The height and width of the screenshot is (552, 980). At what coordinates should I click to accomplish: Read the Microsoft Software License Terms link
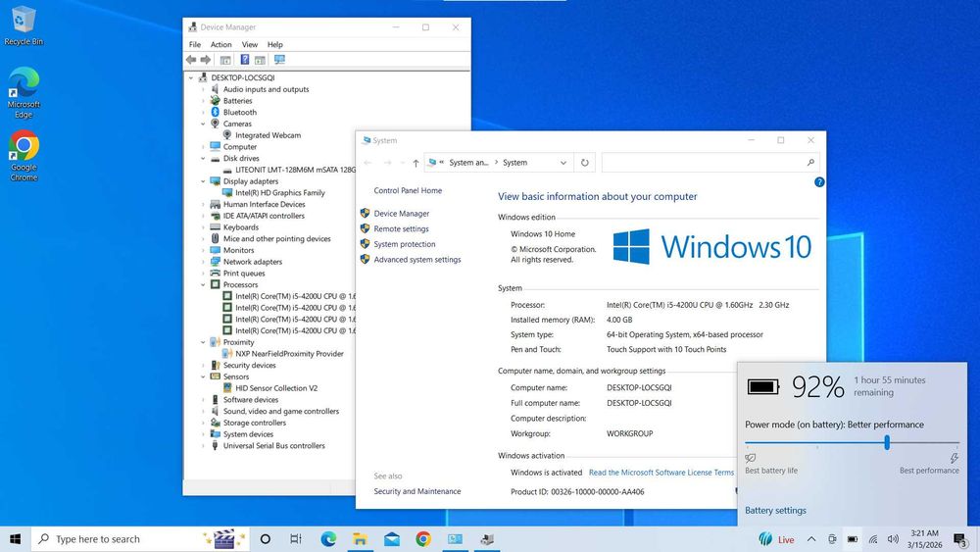tap(661, 473)
